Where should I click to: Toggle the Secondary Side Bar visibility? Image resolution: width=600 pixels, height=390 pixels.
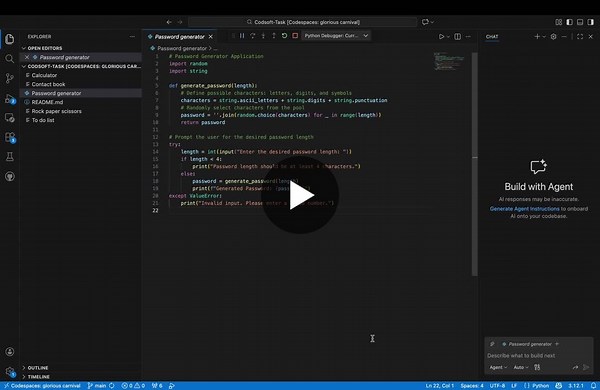[591, 22]
